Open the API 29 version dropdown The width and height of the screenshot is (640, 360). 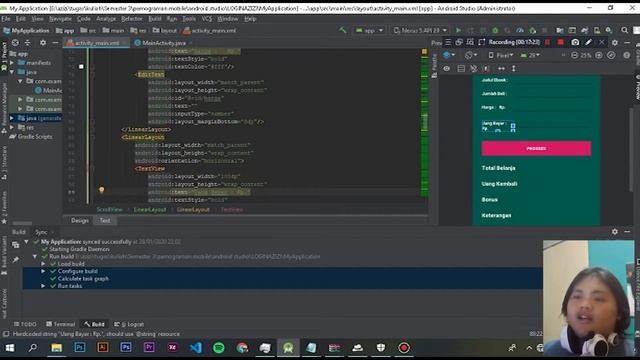coord(531,55)
